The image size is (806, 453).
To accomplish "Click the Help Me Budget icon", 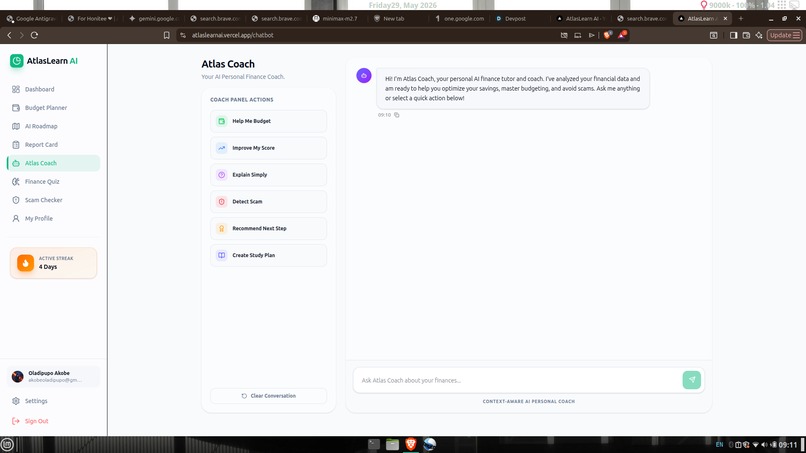I will 222,121.
